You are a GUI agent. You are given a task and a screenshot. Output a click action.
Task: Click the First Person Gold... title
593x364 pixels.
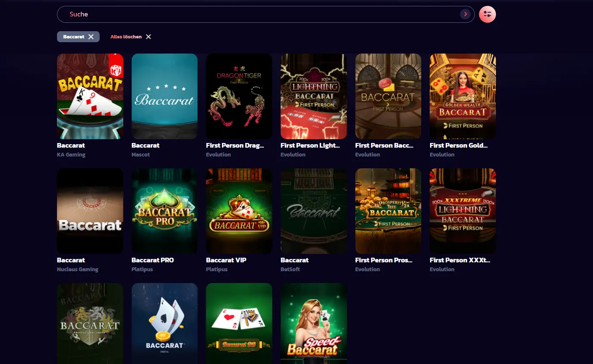[x=459, y=146]
